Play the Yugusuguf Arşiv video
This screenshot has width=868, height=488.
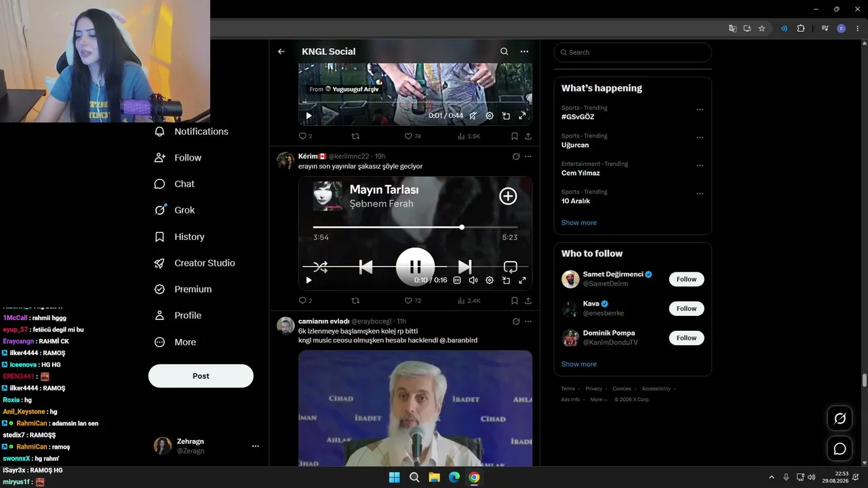[x=309, y=116]
